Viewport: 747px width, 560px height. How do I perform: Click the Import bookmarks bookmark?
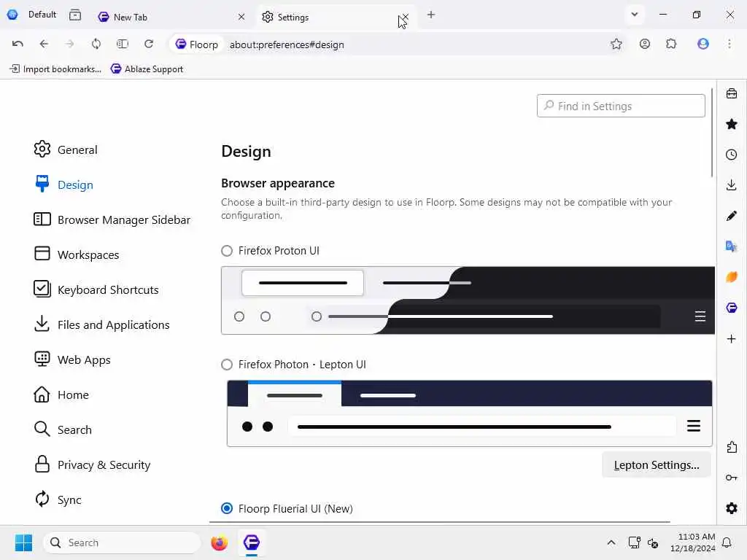tap(55, 69)
